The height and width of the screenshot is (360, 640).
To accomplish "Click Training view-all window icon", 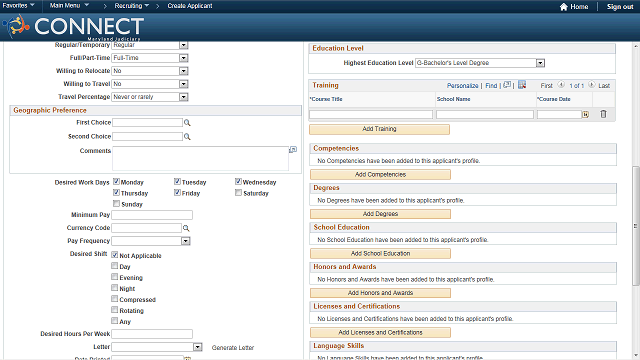I will (507, 85).
